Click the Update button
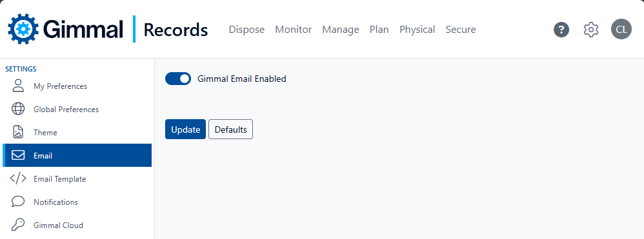 [185, 129]
